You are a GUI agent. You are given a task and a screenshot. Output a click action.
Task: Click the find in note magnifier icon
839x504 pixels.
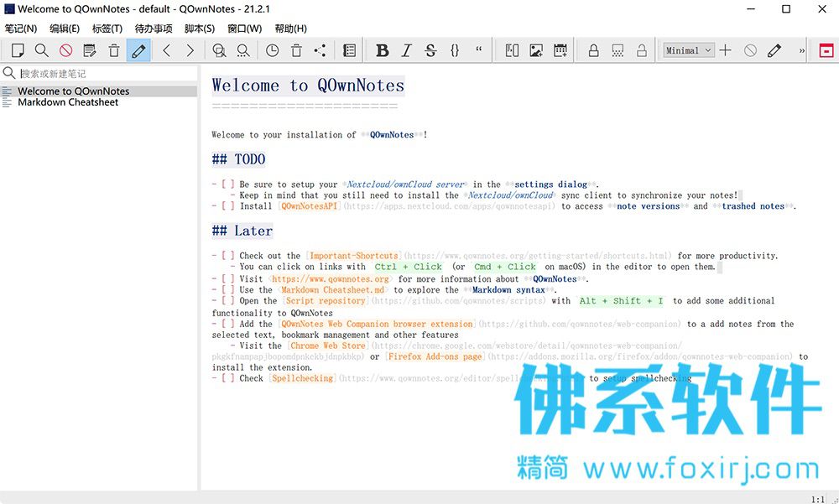point(219,50)
